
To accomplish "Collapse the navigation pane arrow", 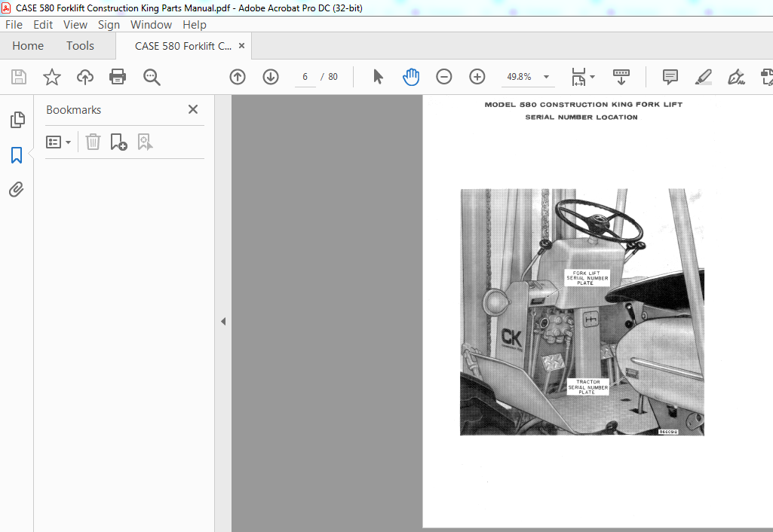I will point(223,321).
